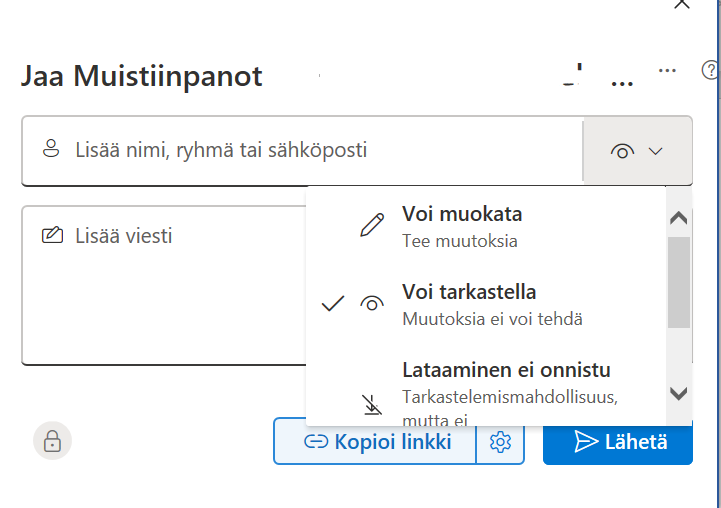Viewport: 721px width, 508px height.
Task: Collapse permissions list with chevron arrow
Action: (x=656, y=151)
